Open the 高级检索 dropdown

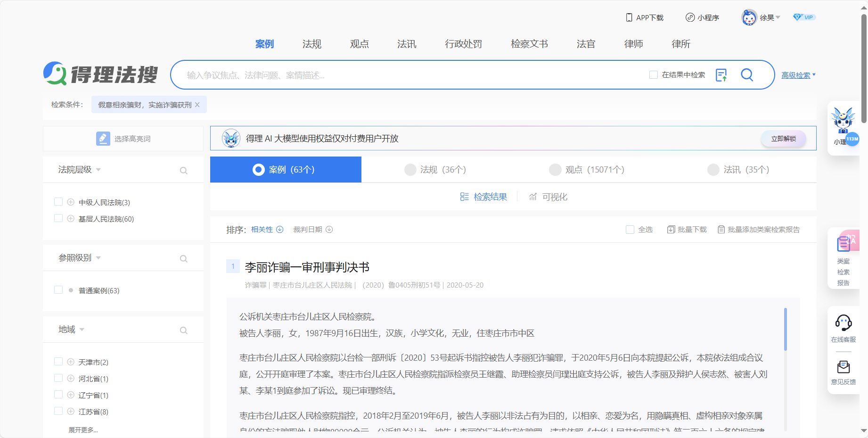(x=797, y=74)
